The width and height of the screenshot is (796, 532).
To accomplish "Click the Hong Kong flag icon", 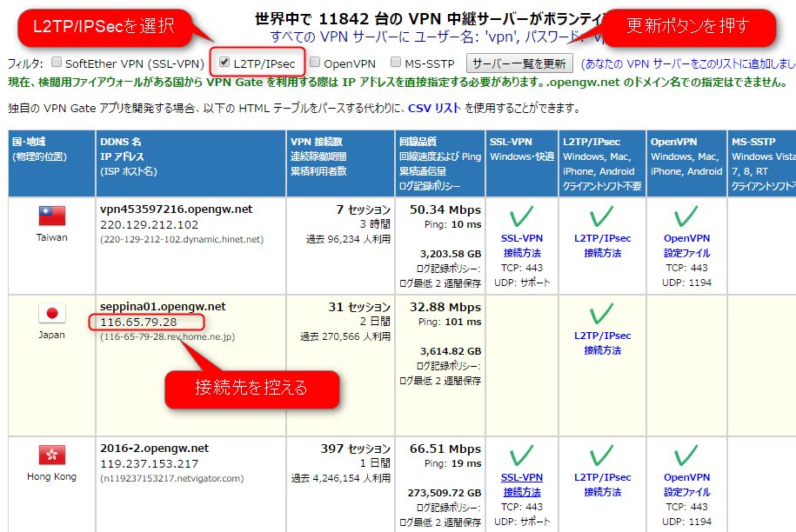I will (x=52, y=455).
